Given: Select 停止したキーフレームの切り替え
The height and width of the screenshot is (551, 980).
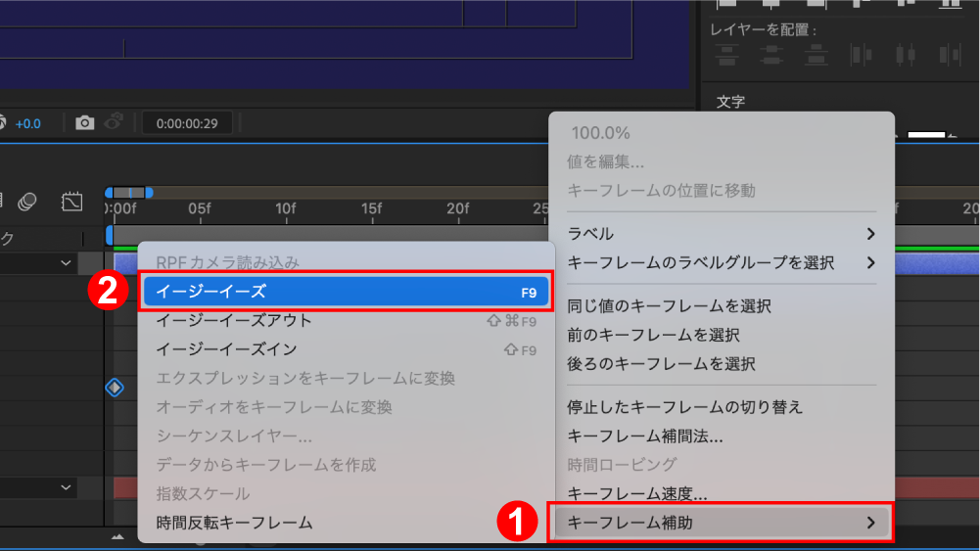Looking at the screenshot, I should coord(721,407).
